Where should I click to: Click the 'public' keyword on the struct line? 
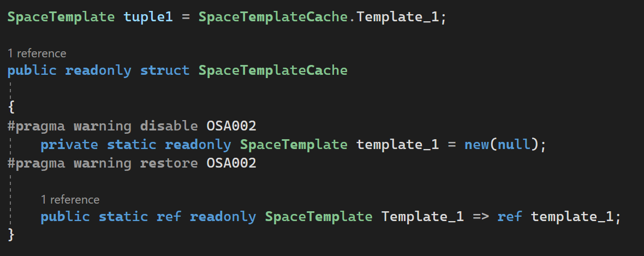pos(32,70)
